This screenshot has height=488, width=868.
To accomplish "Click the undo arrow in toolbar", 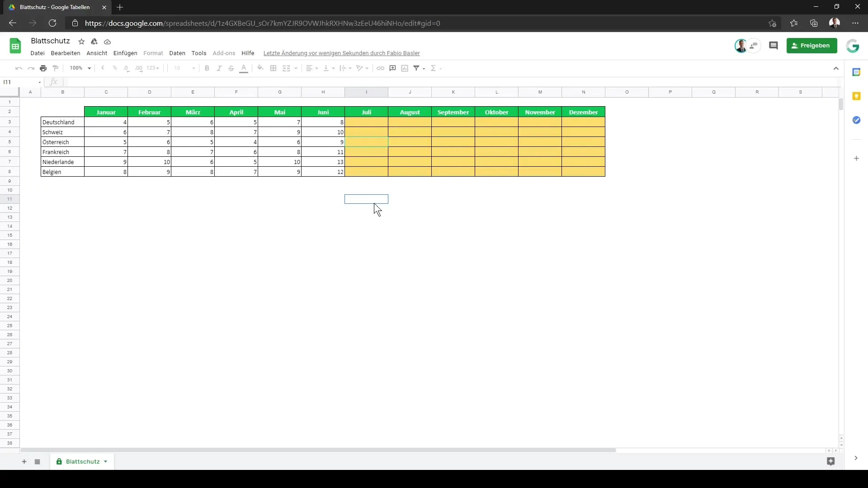I will tap(19, 68).
